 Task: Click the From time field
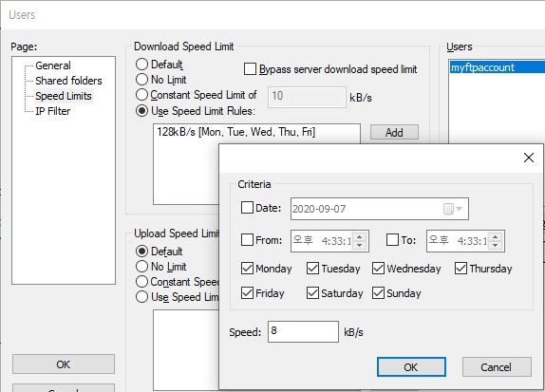click(329, 241)
